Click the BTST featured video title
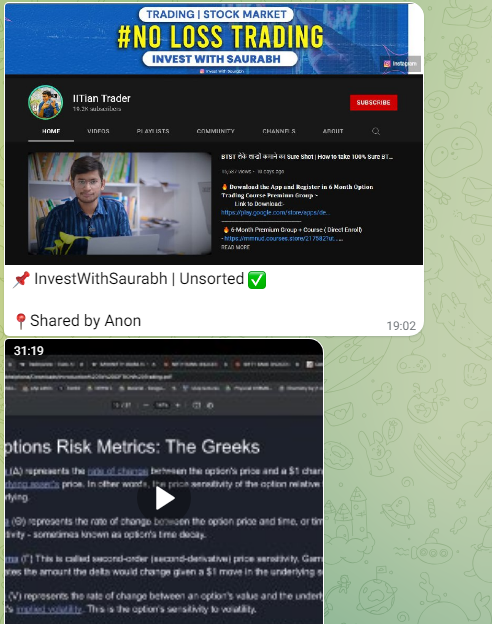This screenshot has height=624, width=492. click(307, 157)
